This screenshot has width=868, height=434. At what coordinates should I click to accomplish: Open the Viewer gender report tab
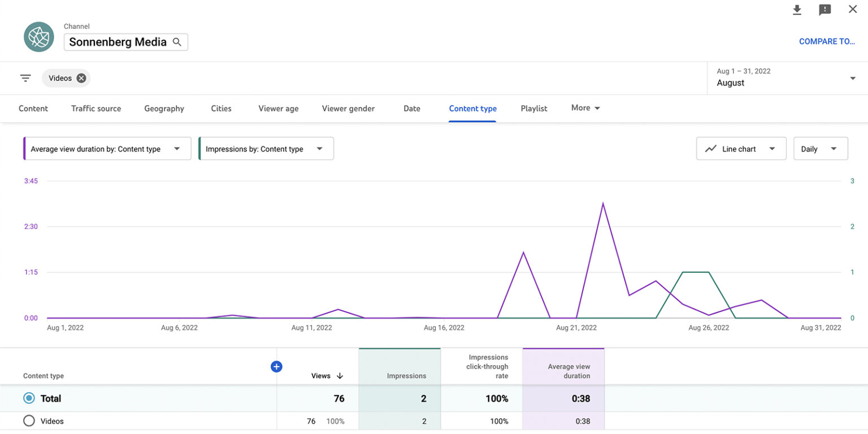pyautogui.click(x=348, y=108)
